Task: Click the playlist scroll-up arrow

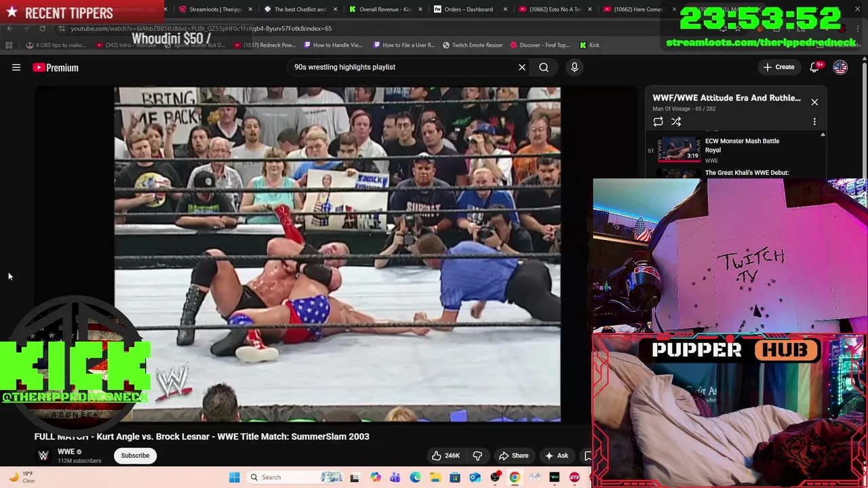Action: point(823,135)
